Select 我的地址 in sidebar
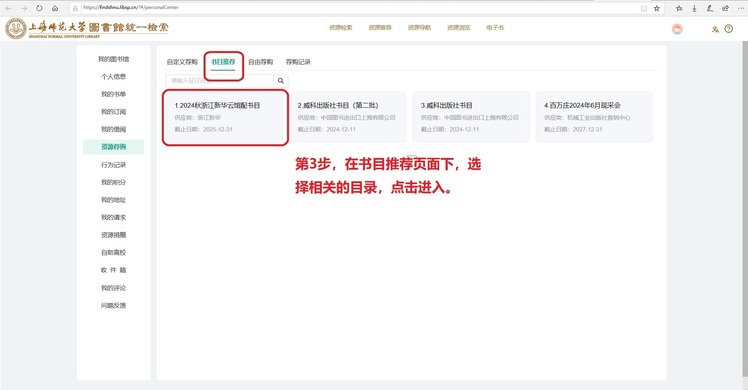The width and height of the screenshot is (748, 390). [114, 200]
